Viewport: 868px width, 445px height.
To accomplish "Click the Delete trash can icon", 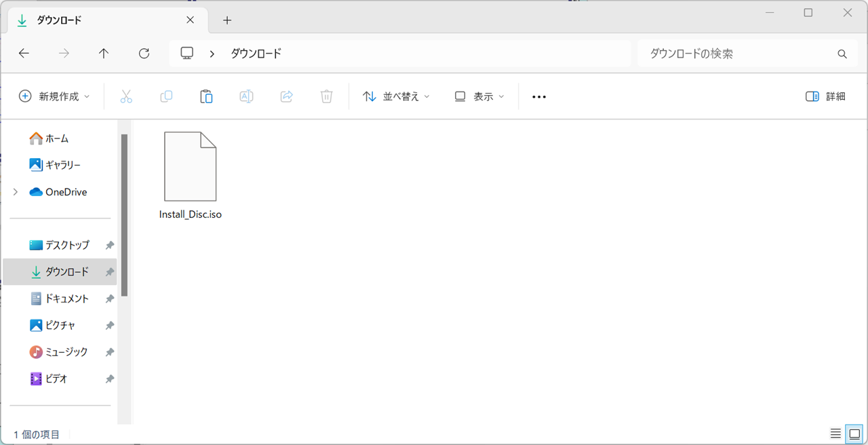I will pos(326,96).
